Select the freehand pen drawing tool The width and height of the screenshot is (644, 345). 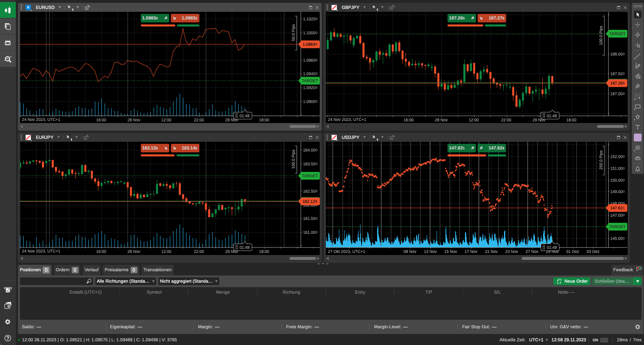click(x=637, y=66)
